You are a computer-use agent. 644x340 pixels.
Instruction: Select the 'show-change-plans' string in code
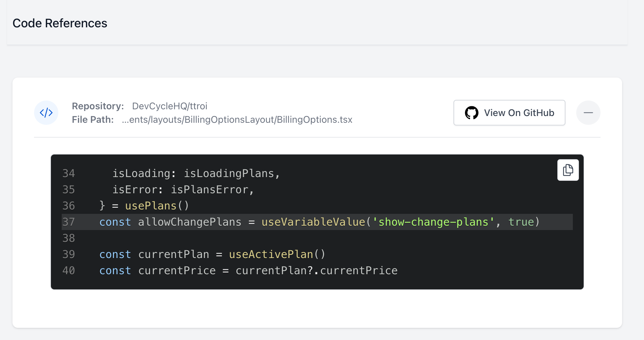433,222
